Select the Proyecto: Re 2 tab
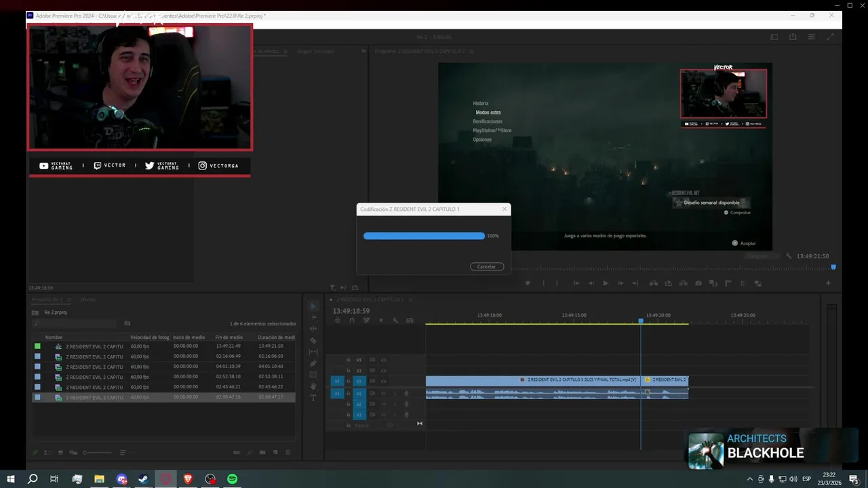This screenshot has width=868, height=488. pyautogui.click(x=47, y=300)
